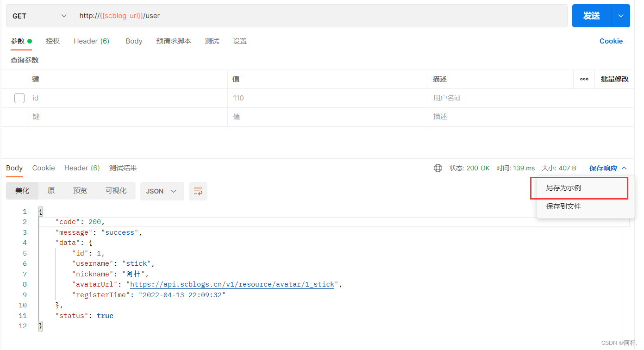
Task: Click the Cookie link at the right
Action: 611,41
